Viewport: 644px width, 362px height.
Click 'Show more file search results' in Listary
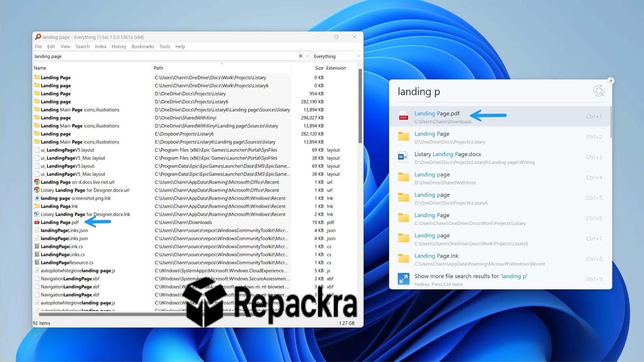(x=500, y=280)
